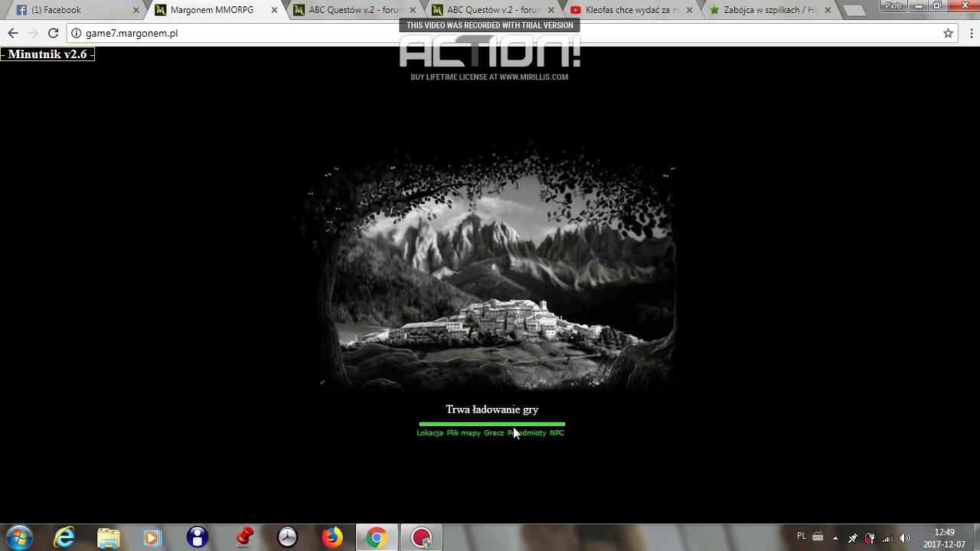Click the green game loading progress bar

coord(492,424)
